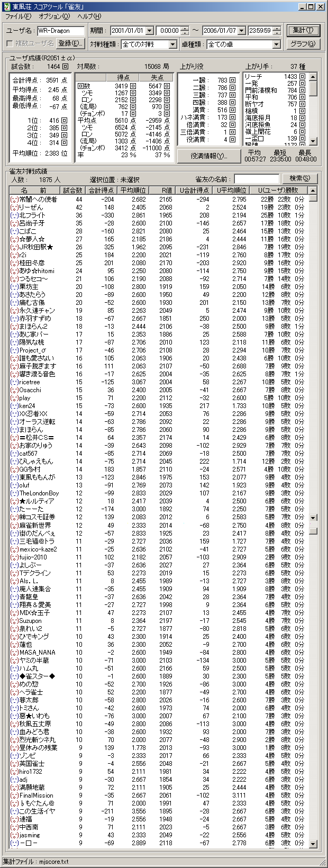
Task: Open the グラフ graph view
Action: 303,44
